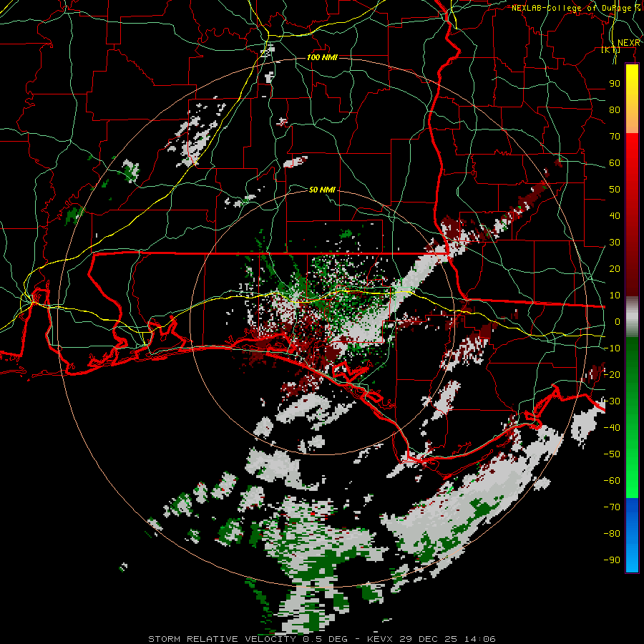Click the blue bottom segment of velocity color bar
This screenshot has width=644, height=644.
coord(632,535)
